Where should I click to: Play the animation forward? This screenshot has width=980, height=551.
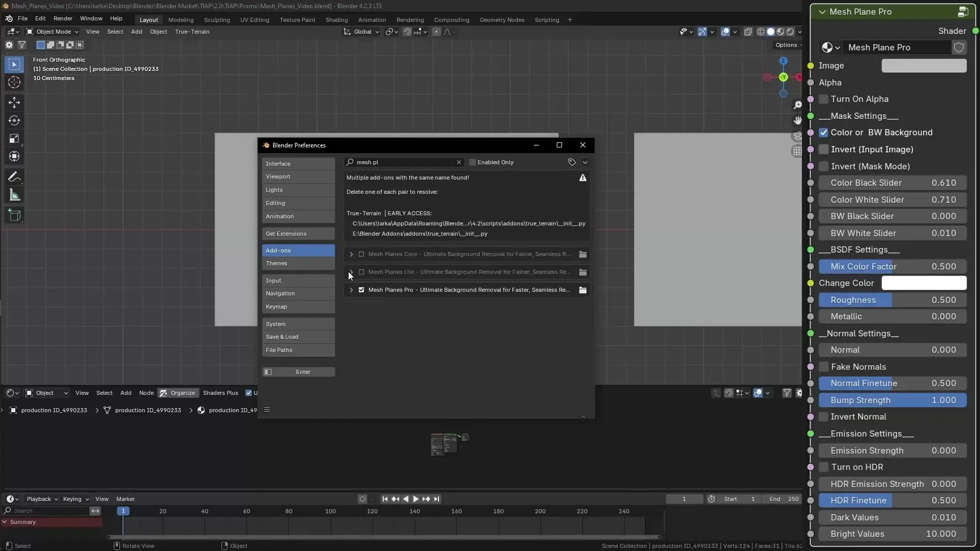pos(415,499)
